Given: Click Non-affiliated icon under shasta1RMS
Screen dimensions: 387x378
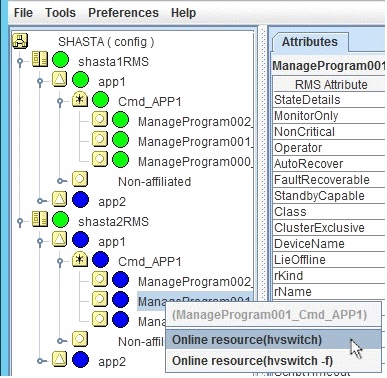Looking at the screenshot, I should point(80,180).
